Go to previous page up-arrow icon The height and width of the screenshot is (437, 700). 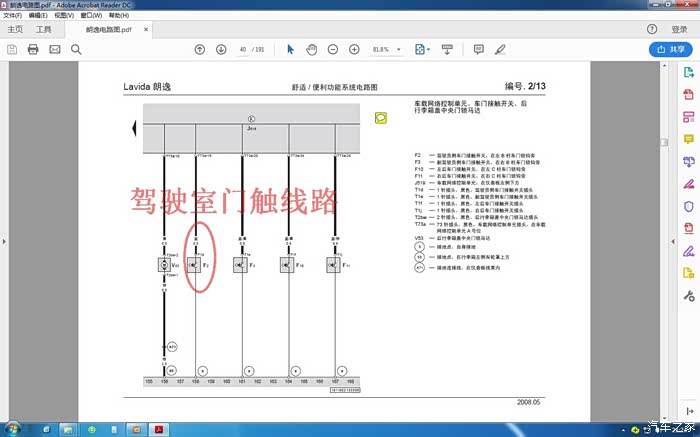coord(200,50)
